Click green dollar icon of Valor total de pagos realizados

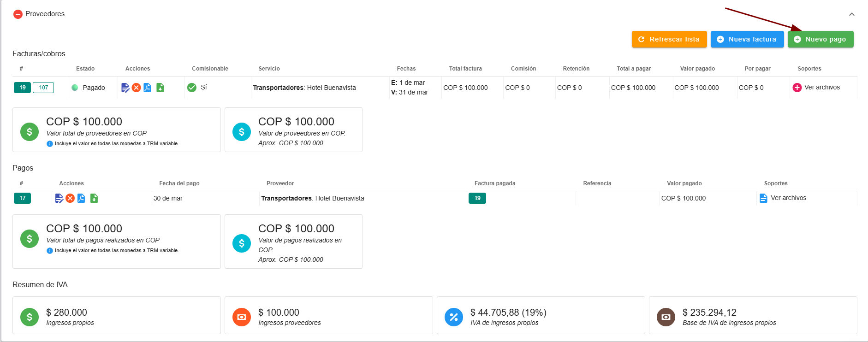pyautogui.click(x=30, y=239)
